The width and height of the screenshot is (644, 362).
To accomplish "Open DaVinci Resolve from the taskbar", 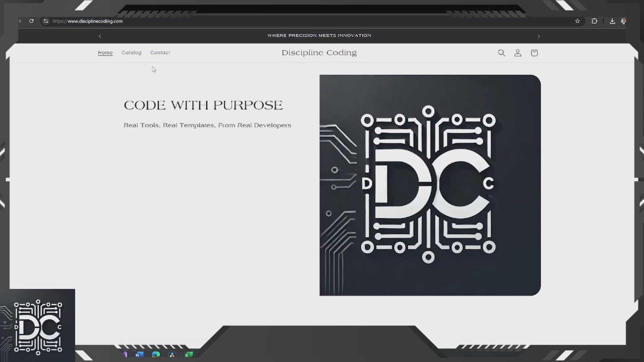I will click(172, 354).
